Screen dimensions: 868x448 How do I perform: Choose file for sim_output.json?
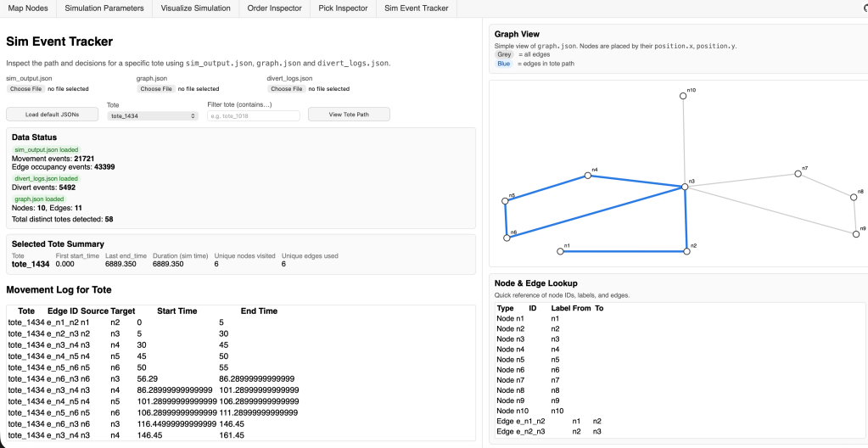coord(25,88)
